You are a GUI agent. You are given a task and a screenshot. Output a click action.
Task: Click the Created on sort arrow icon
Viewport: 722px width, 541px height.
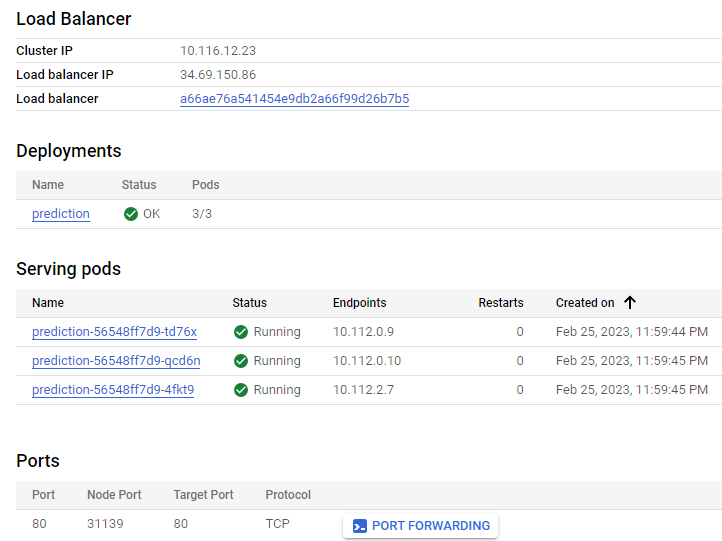click(x=630, y=302)
